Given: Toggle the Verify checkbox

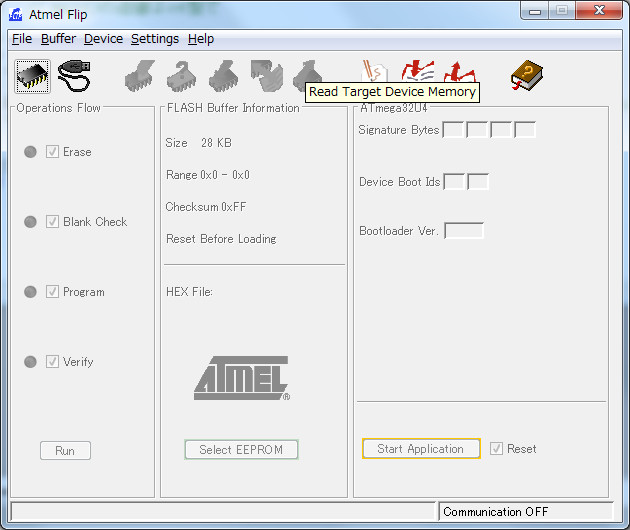Looking at the screenshot, I should click(x=52, y=361).
